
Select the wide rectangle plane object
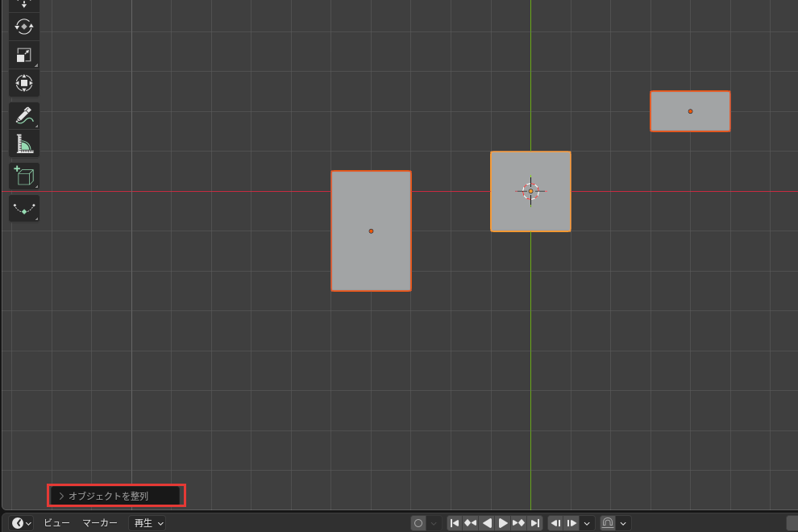point(690,111)
